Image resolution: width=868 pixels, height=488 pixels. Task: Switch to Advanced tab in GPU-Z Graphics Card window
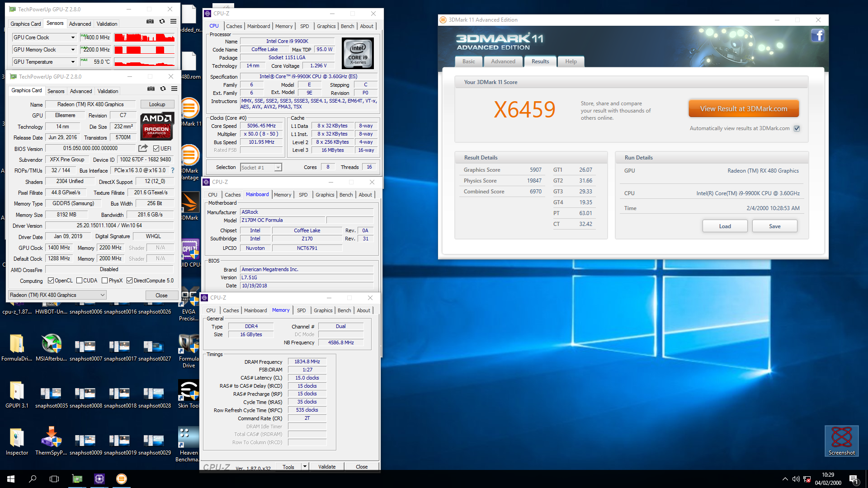[81, 91]
